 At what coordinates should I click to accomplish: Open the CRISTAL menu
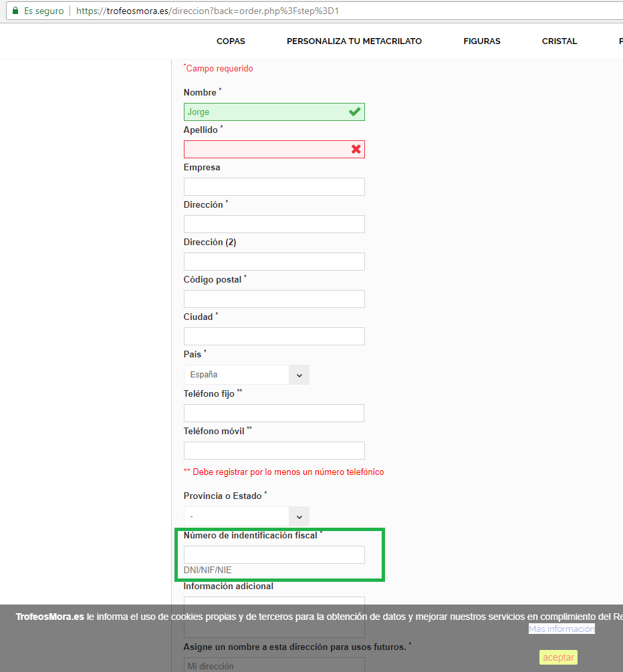click(x=559, y=41)
